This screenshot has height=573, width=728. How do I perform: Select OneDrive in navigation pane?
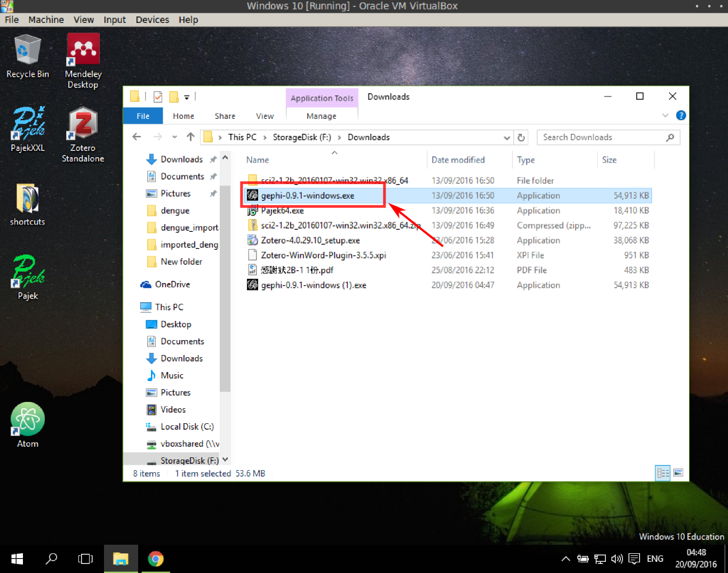pos(165,285)
